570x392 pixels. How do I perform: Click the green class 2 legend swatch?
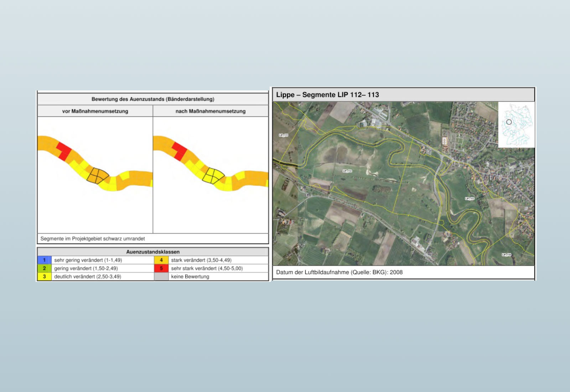pos(45,268)
